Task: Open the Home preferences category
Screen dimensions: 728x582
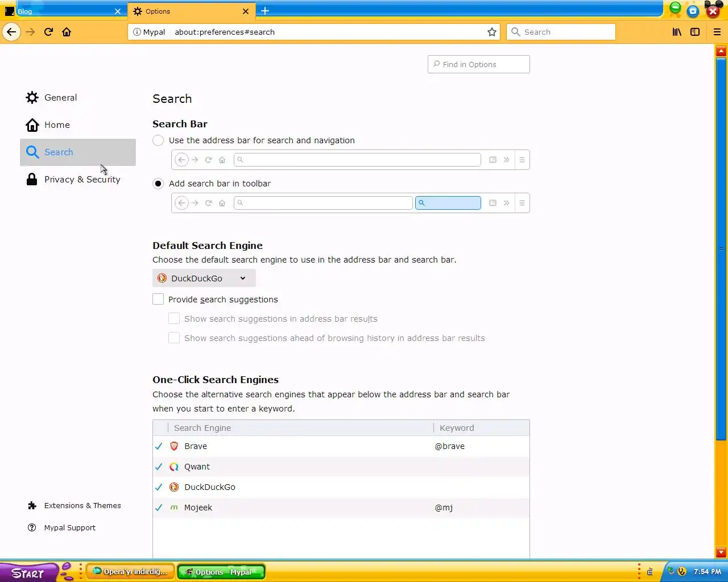Action: [x=78, y=124]
